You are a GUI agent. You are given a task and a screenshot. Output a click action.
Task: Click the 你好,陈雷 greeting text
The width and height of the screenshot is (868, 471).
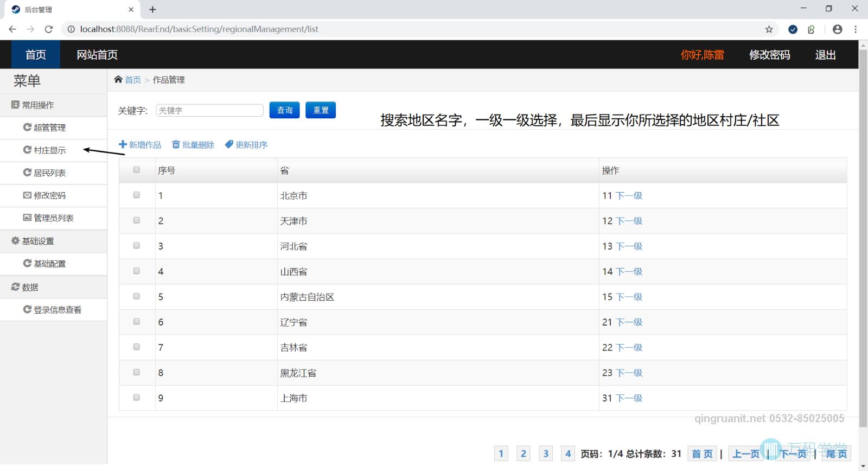[x=703, y=55]
